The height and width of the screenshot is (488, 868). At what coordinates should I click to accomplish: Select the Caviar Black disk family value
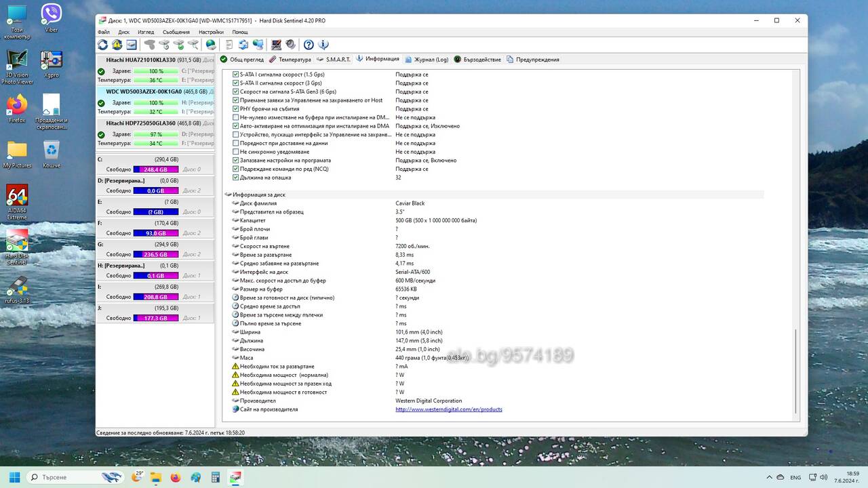point(410,203)
